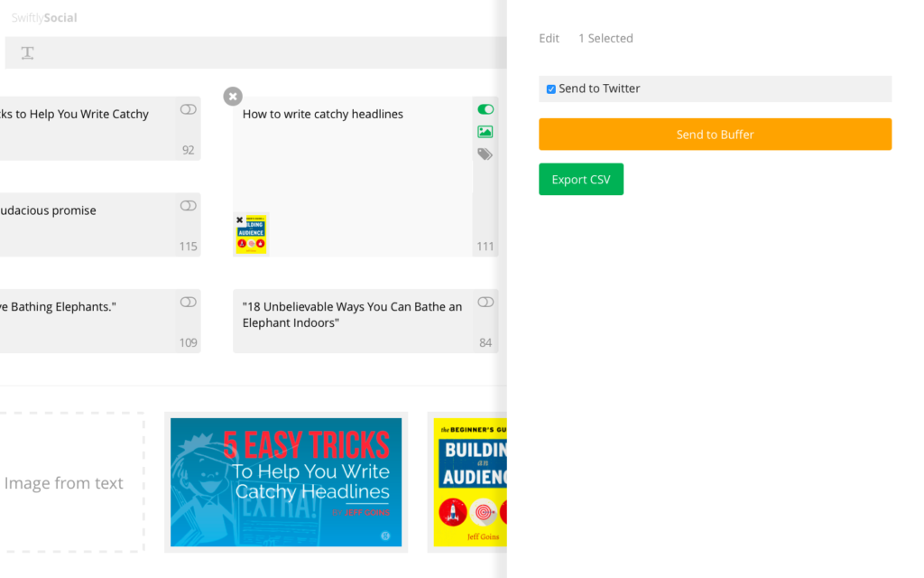The width and height of the screenshot is (924, 578).
Task: Click the image icon on catchy headlines card
Action: [x=485, y=132]
